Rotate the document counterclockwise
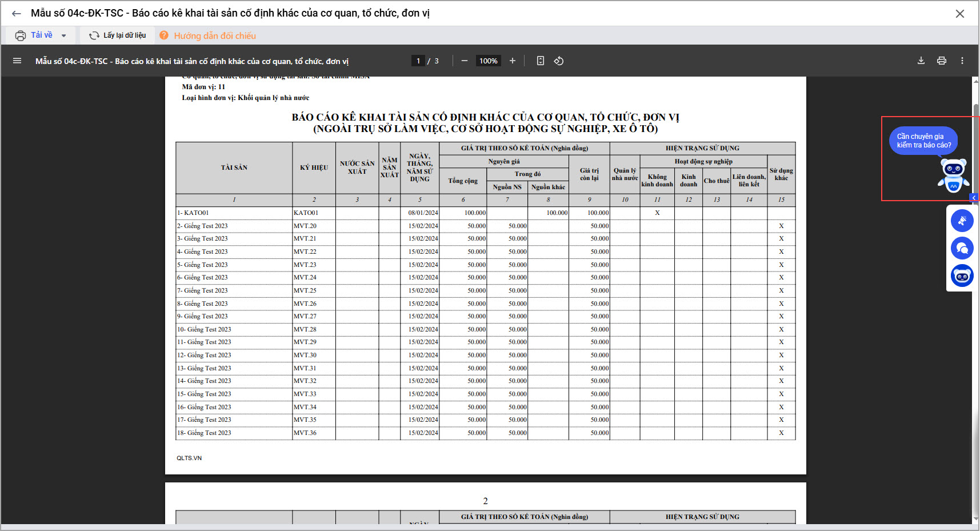The width and height of the screenshot is (980, 531). [559, 61]
